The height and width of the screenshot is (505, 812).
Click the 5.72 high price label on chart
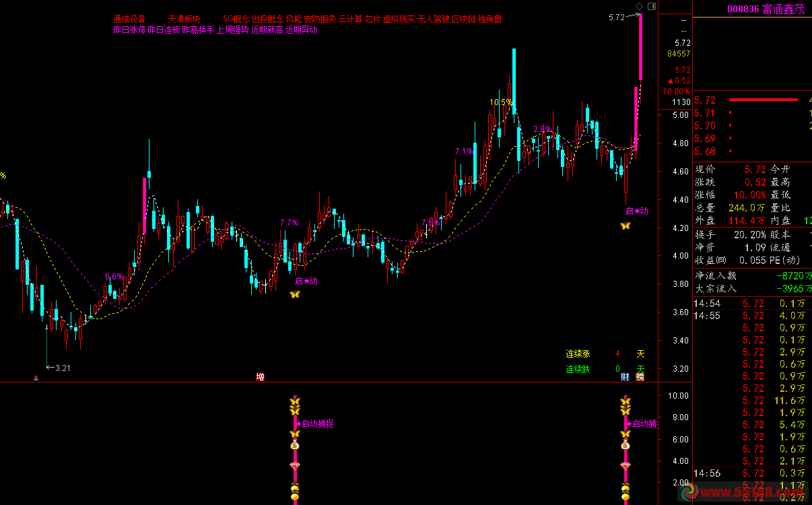click(616, 18)
